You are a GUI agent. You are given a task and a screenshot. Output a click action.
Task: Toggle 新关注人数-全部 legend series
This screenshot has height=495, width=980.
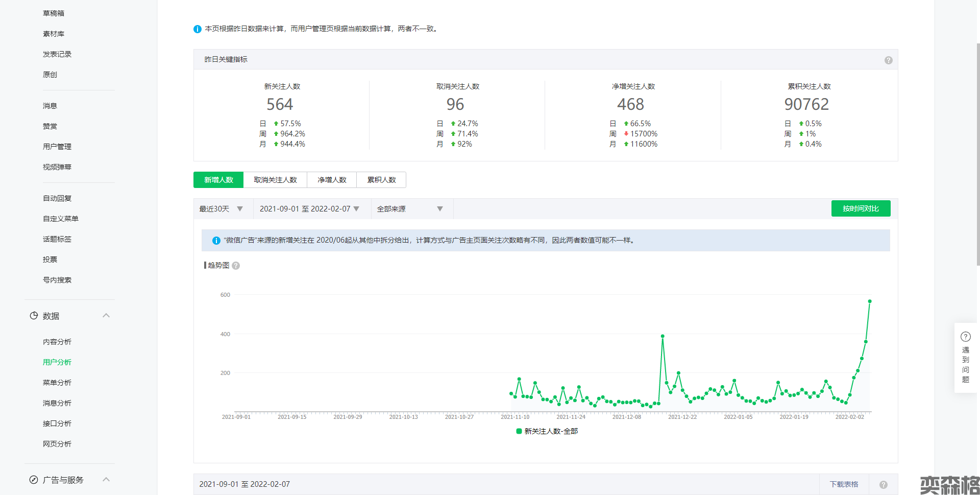(x=547, y=431)
